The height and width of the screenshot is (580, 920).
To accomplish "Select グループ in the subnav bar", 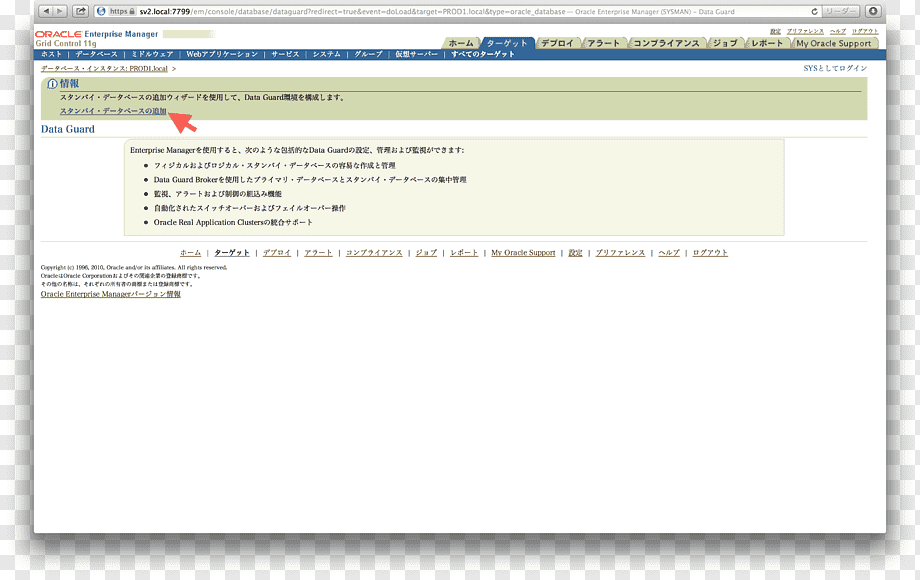I will coord(368,54).
